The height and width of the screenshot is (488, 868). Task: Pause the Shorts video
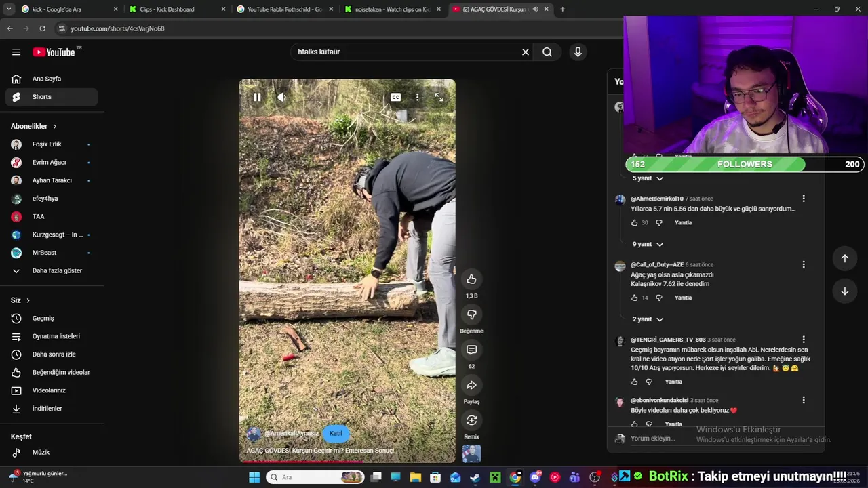pos(257,98)
